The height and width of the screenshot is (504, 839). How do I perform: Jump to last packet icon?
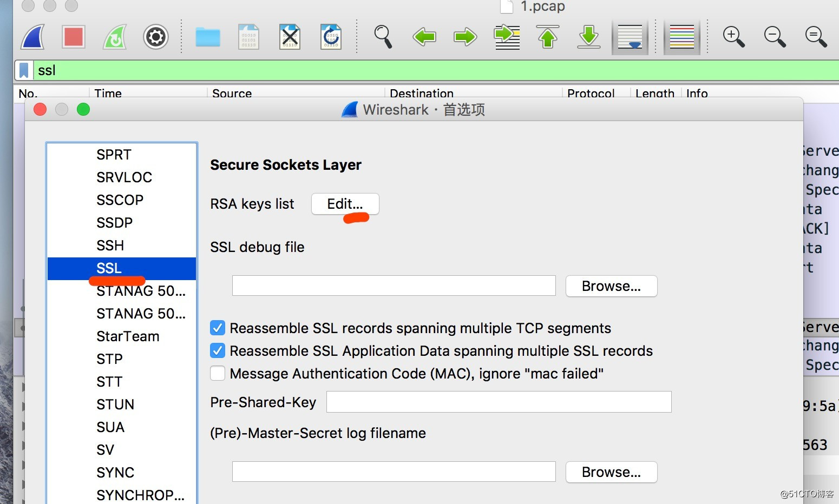589,37
